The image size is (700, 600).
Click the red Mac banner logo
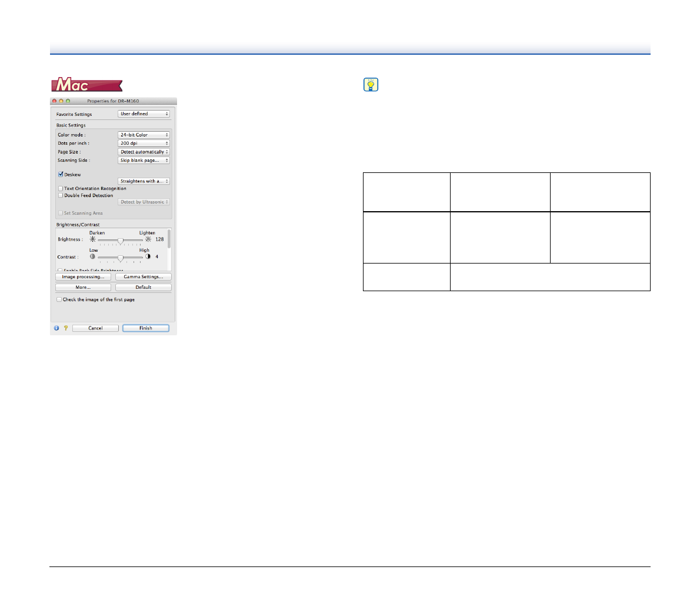(86, 85)
